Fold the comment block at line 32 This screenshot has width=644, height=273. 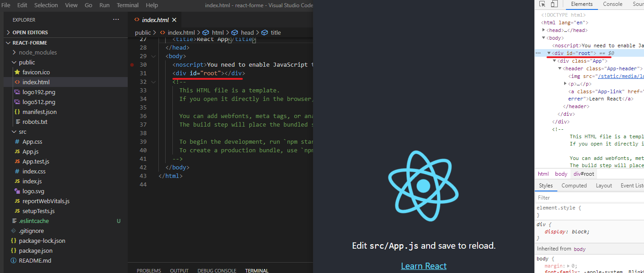(x=154, y=82)
